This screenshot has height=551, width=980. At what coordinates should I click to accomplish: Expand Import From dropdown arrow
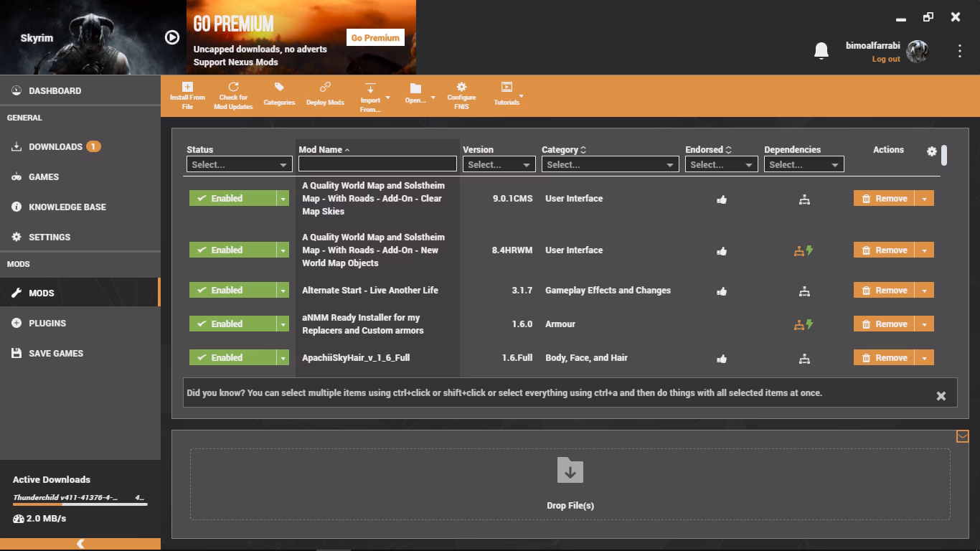pos(388,97)
